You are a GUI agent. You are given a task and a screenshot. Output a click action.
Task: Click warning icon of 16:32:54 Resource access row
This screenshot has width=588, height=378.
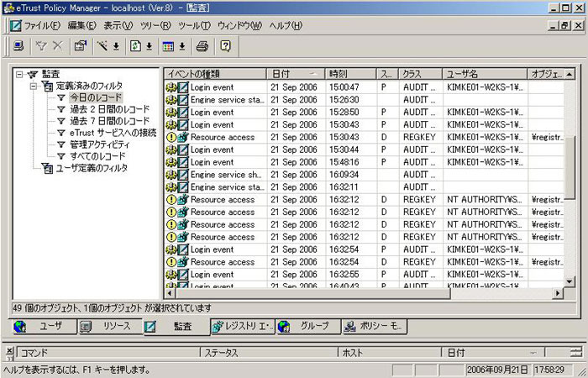[x=171, y=262]
